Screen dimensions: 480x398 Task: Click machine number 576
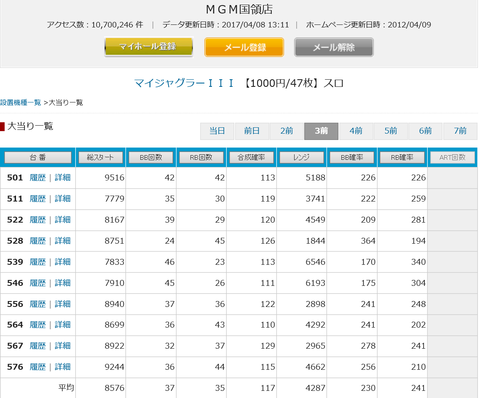pos(15,367)
